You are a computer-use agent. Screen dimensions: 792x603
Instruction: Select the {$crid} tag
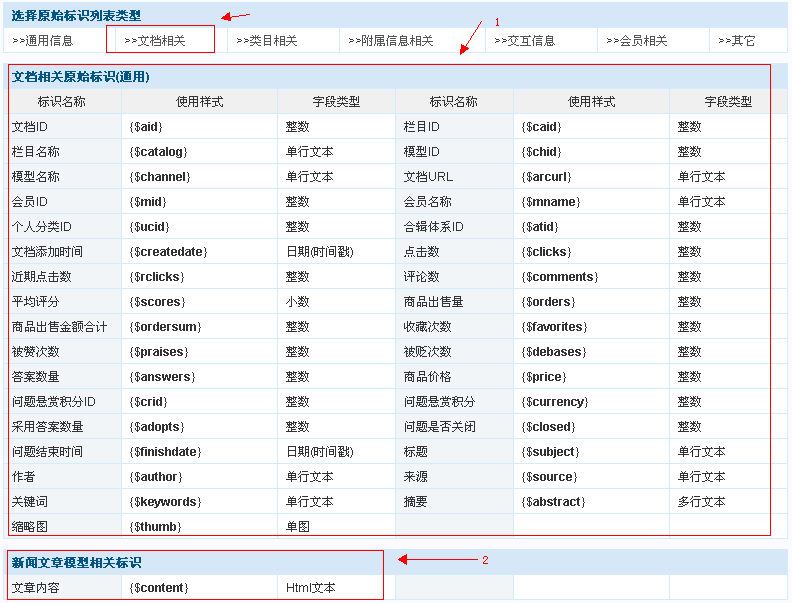[x=148, y=402]
